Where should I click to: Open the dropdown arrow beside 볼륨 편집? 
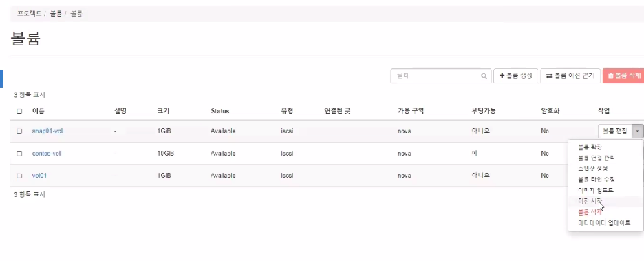tap(637, 131)
